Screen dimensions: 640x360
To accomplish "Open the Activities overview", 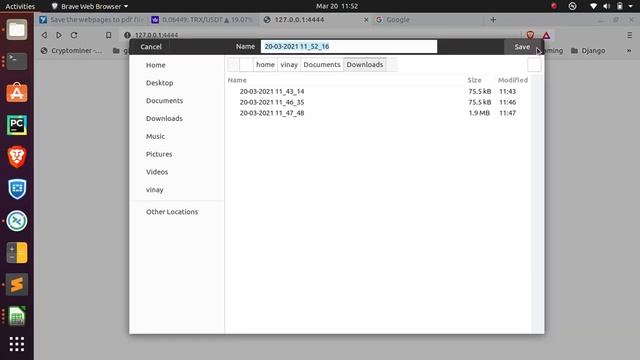I will tap(20, 6).
